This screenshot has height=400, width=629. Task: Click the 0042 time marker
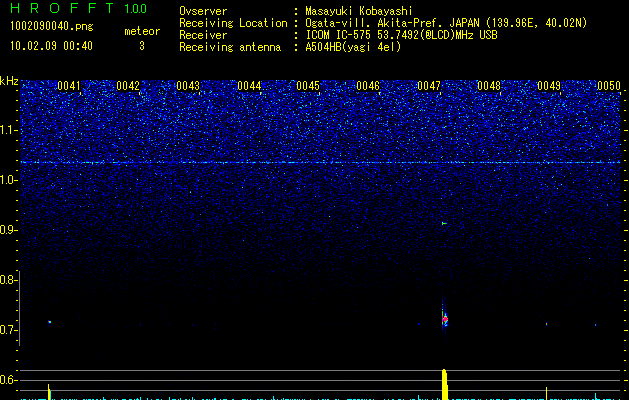128,86
